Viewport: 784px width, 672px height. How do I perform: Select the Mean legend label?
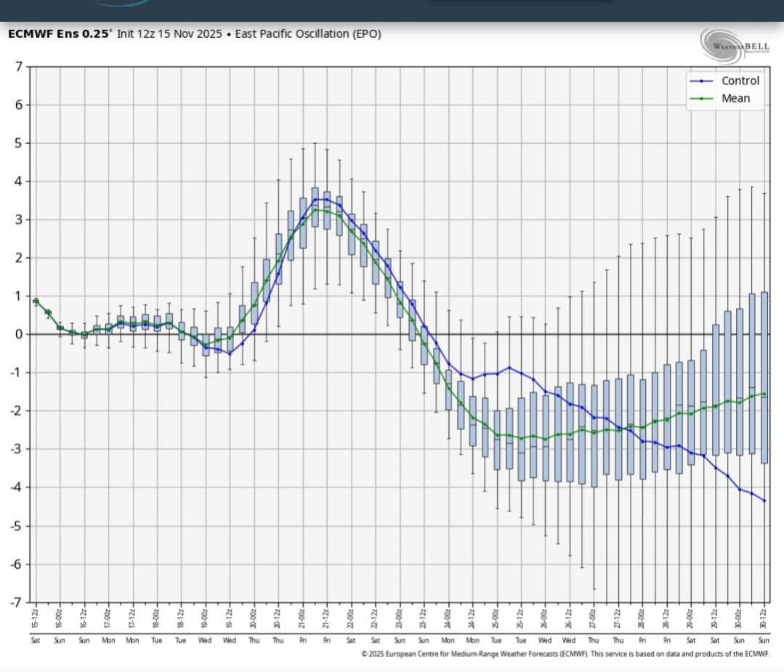coord(735,99)
